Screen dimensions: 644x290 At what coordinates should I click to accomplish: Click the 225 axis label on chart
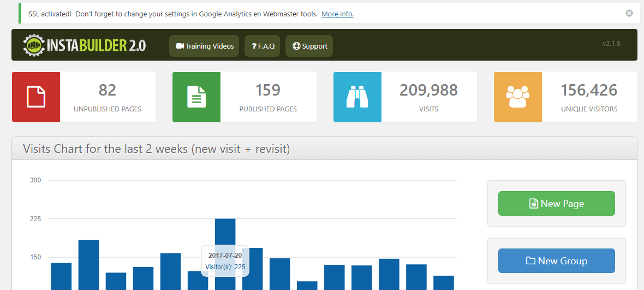coord(37,218)
